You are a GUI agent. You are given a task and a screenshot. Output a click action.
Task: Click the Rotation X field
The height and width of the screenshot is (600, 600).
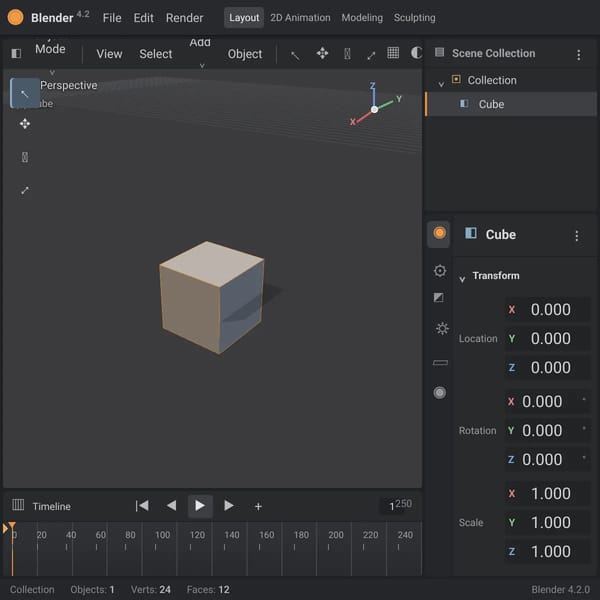tap(547, 401)
